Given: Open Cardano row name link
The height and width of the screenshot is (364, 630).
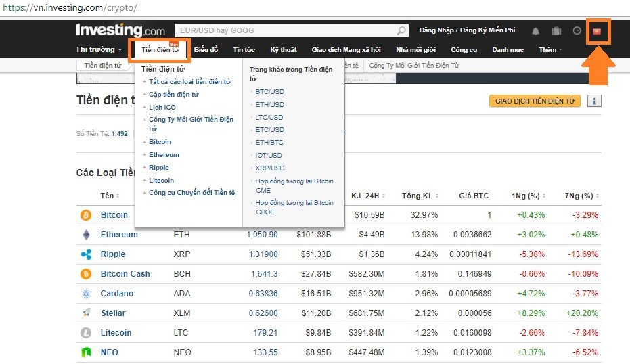Looking at the screenshot, I should tap(117, 294).
